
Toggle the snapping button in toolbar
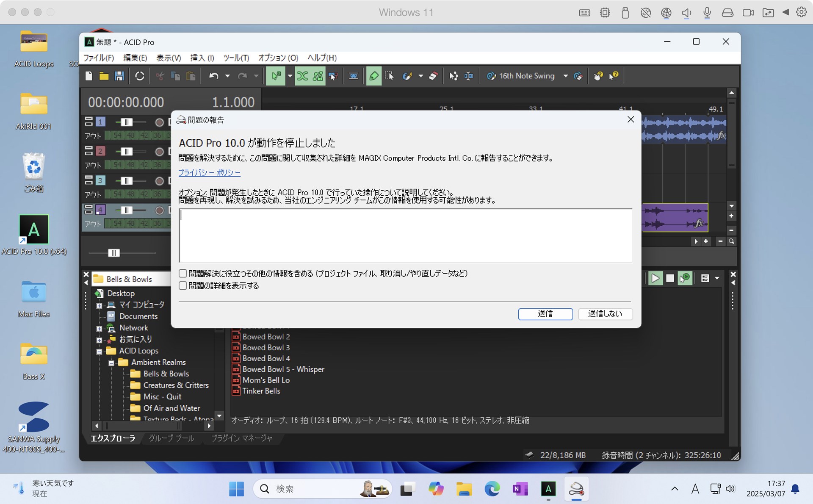(x=276, y=76)
